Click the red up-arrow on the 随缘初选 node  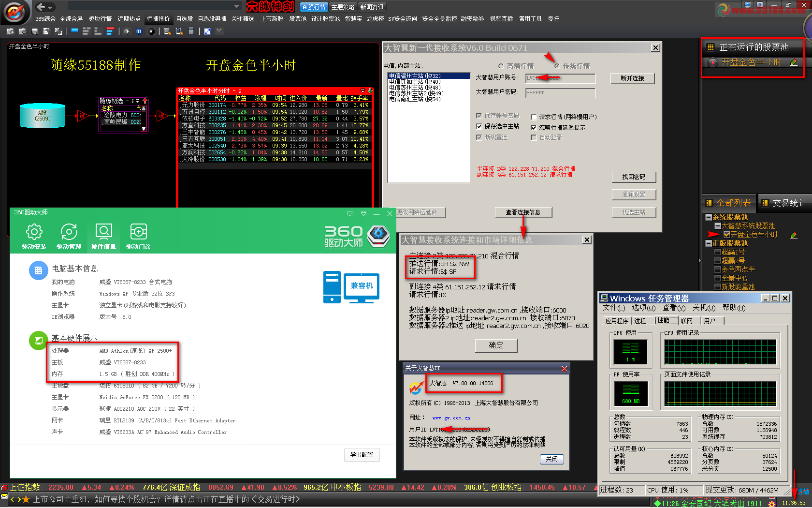click(145, 101)
